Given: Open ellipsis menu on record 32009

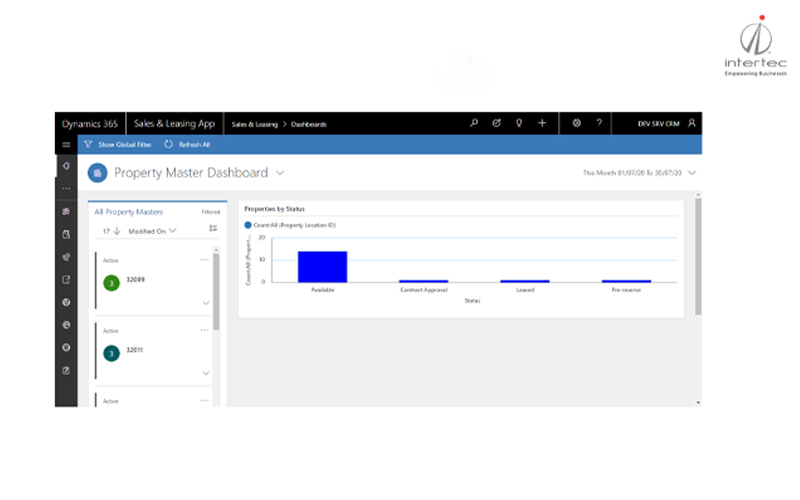Looking at the screenshot, I should (x=205, y=260).
